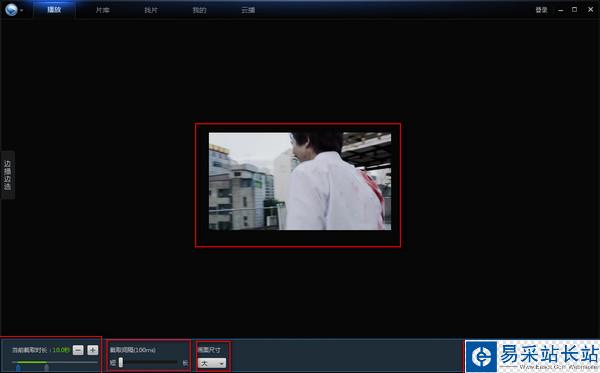Select the 我的 tab

pyautogui.click(x=199, y=10)
